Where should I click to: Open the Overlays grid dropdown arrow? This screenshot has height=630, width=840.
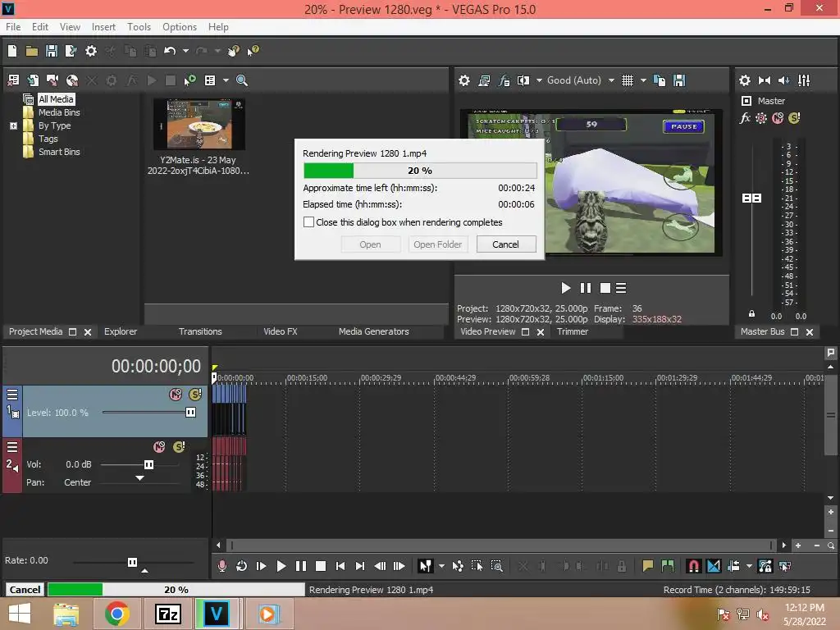pyautogui.click(x=643, y=80)
